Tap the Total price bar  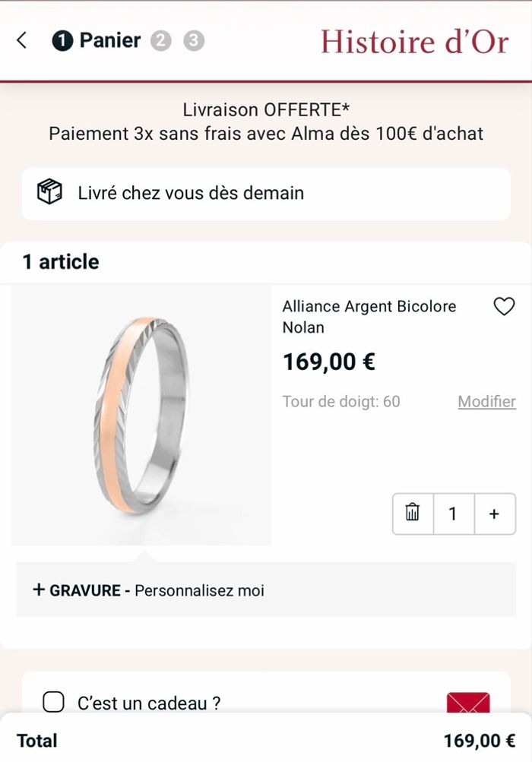pyautogui.click(x=266, y=741)
